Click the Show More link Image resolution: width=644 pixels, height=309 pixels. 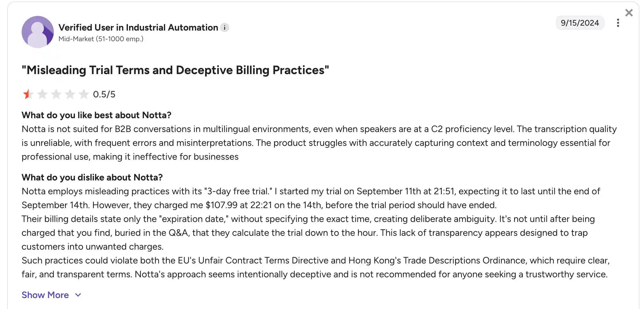click(45, 295)
